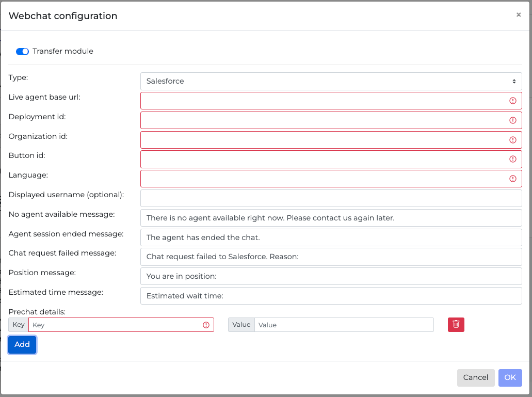The image size is (532, 397).
Task: Close the Webchat configuration dialog
Action: click(x=518, y=15)
